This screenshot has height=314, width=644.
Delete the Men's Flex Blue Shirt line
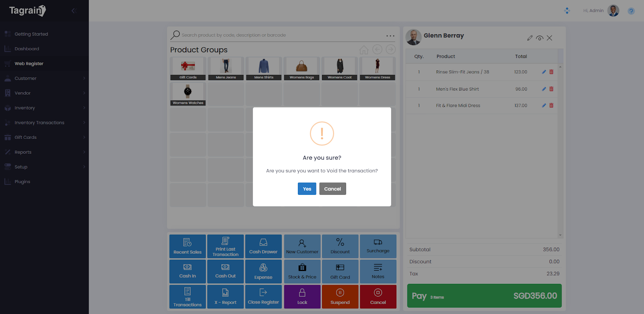point(551,89)
